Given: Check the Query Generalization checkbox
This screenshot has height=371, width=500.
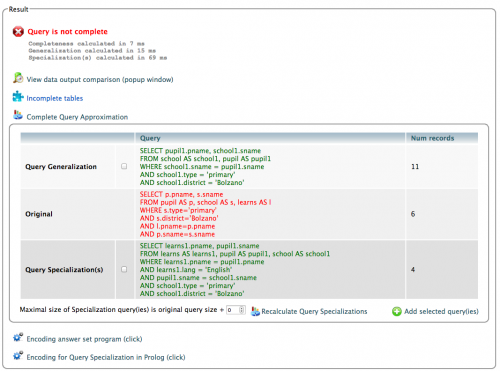Looking at the screenshot, I should click(124, 166).
